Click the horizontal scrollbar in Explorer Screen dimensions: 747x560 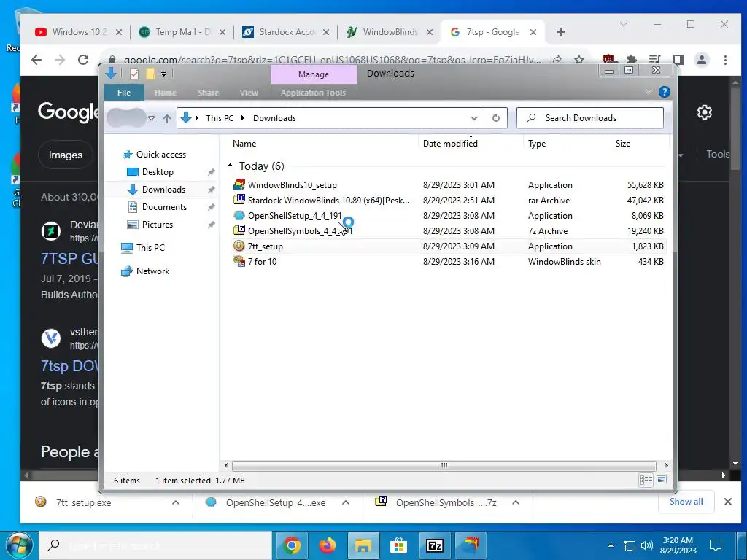(444, 465)
